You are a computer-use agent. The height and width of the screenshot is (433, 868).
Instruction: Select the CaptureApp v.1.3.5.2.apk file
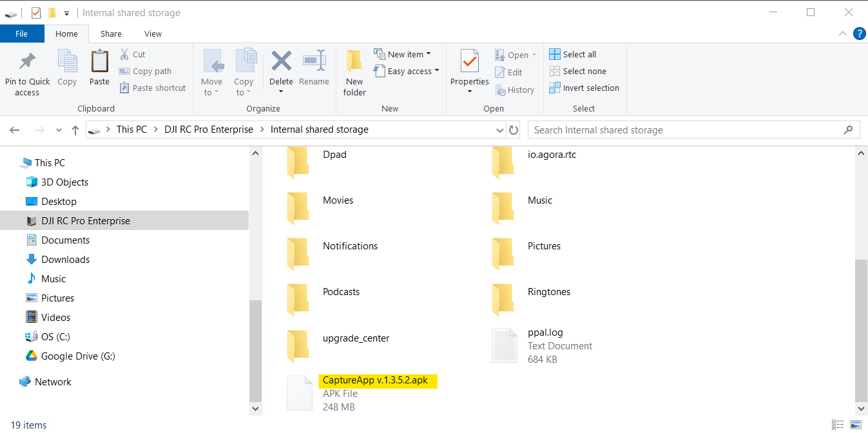pos(375,380)
